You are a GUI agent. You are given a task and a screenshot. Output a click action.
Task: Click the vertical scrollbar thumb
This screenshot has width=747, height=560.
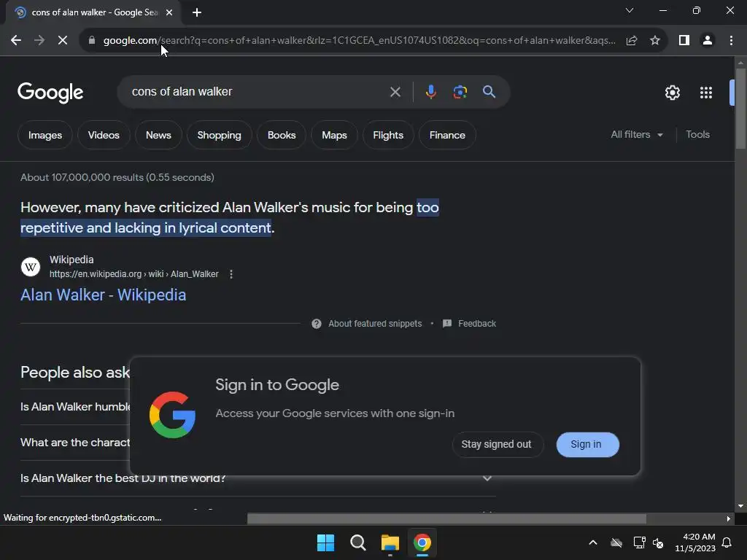[x=740, y=109]
